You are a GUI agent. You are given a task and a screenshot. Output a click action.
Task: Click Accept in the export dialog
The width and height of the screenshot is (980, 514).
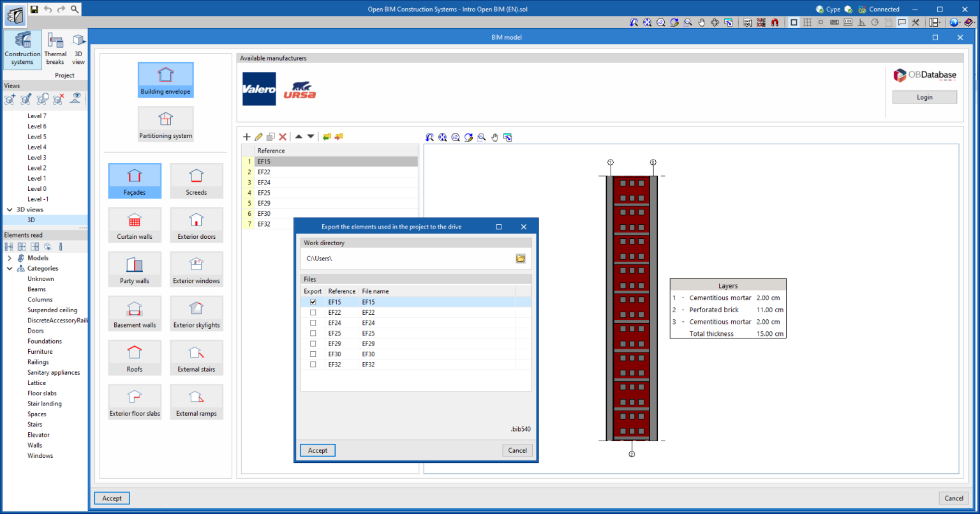[x=317, y=450]
